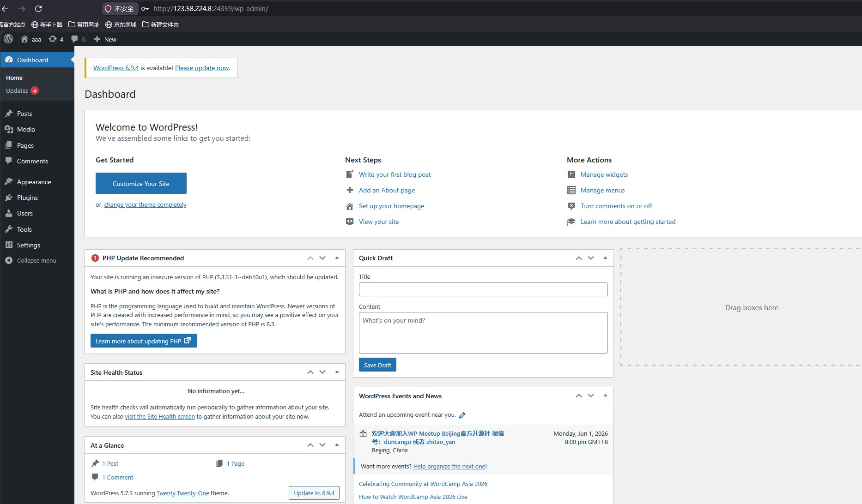This screenshot has height=504, width=862.
Task: Click the Dashboard gauge icon in sidebar
Action: [9, 60]
